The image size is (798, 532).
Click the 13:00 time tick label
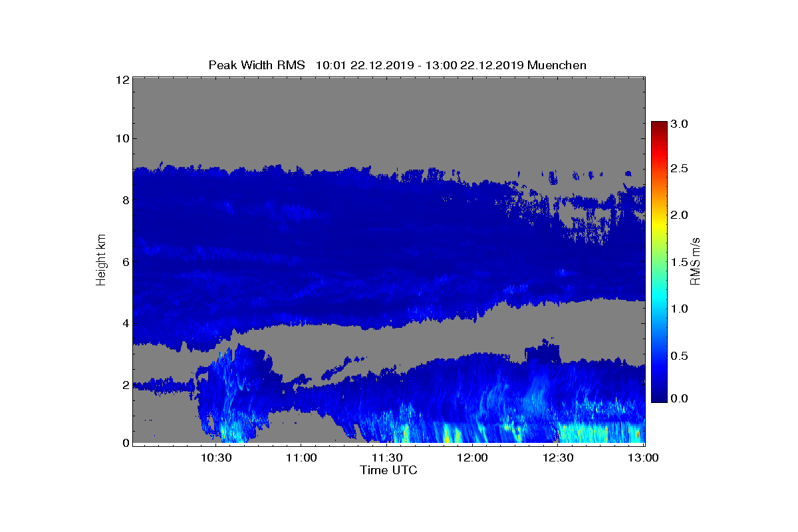coord(644,458)
